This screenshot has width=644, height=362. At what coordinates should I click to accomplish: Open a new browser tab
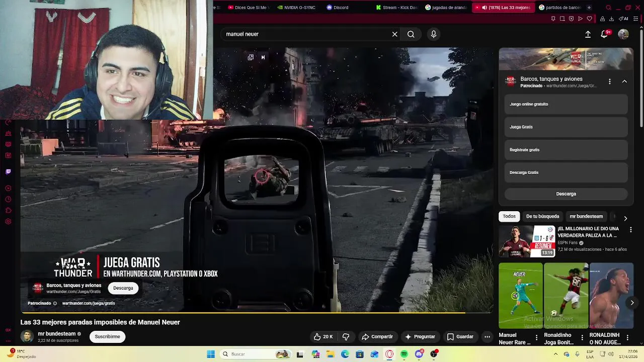pos(589,8)
